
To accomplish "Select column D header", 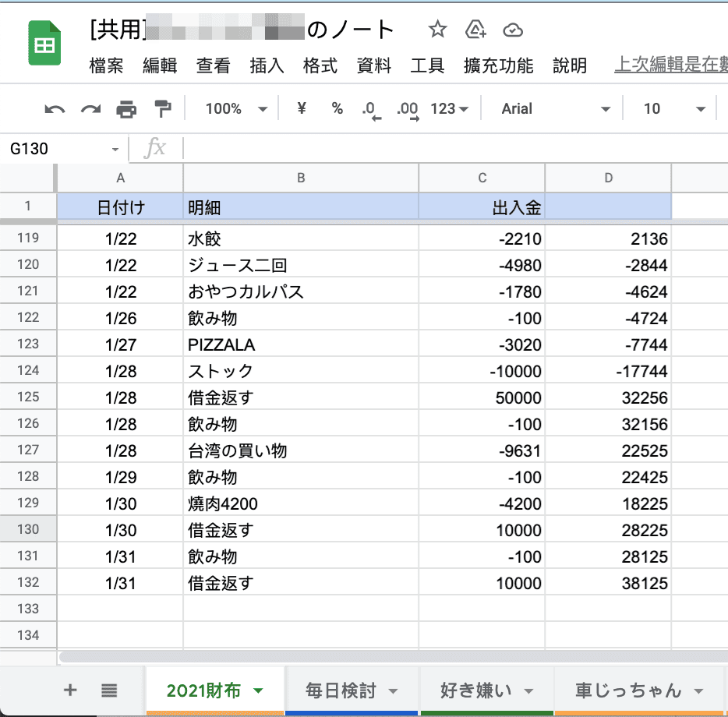I will pos(608,178).
